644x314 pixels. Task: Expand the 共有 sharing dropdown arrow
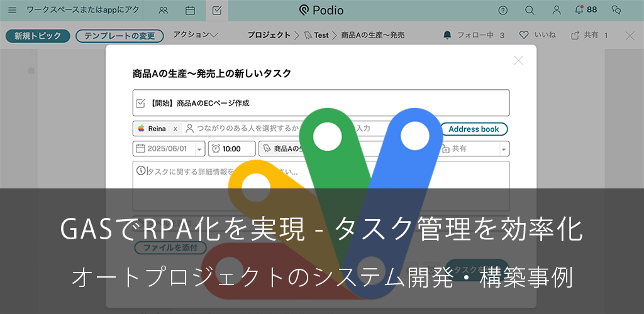504,149
